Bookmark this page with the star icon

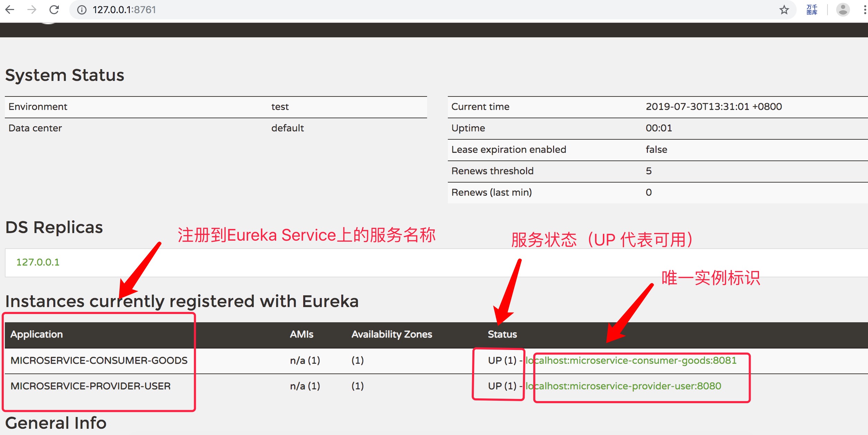point(784,10)
